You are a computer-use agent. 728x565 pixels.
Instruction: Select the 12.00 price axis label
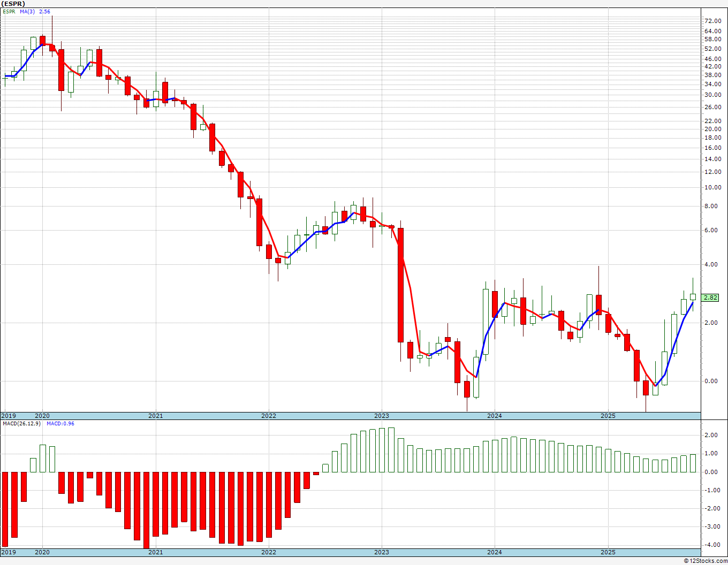coord(712,172)
